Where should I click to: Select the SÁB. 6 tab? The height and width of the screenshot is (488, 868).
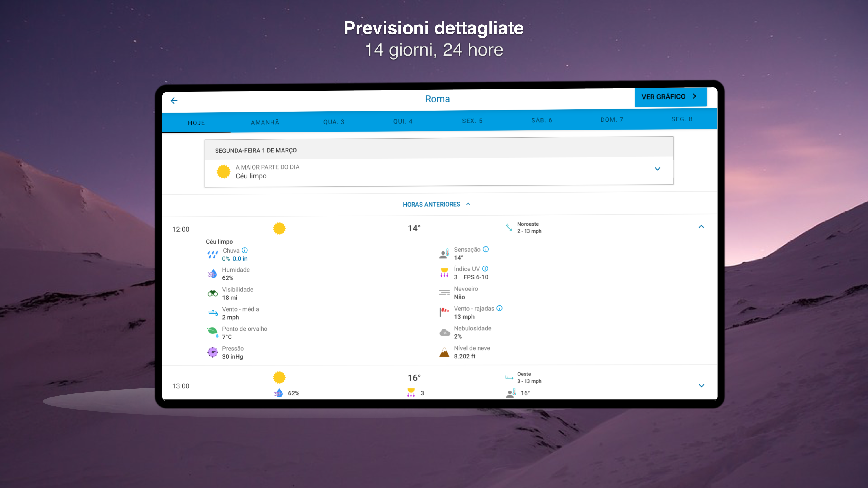point(542,120)
